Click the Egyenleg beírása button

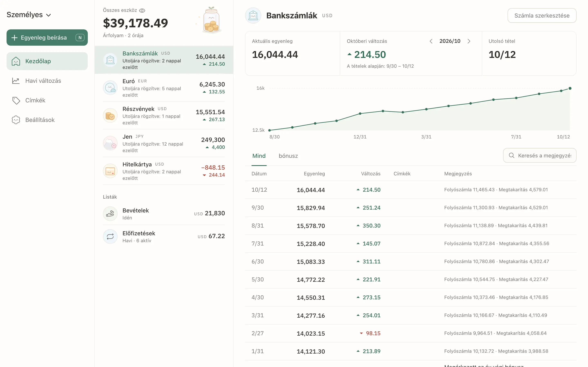(x=47, y=38)
